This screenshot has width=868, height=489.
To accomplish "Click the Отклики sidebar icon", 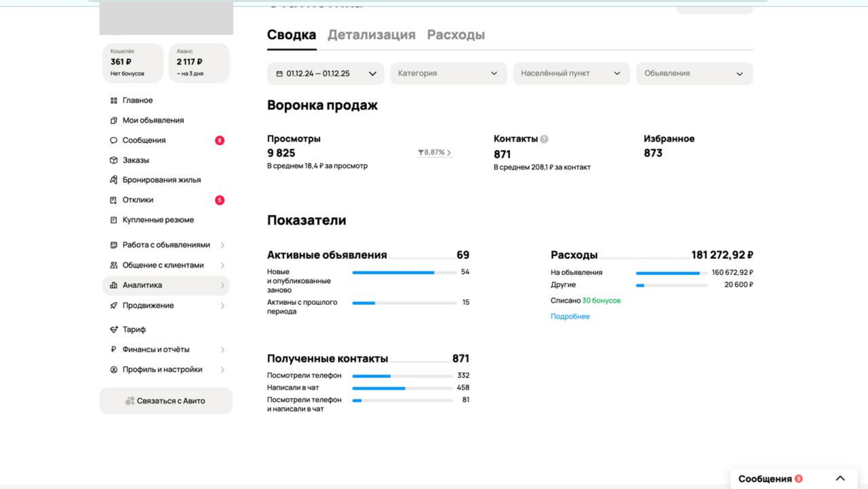I will click(x=114, y=200).
